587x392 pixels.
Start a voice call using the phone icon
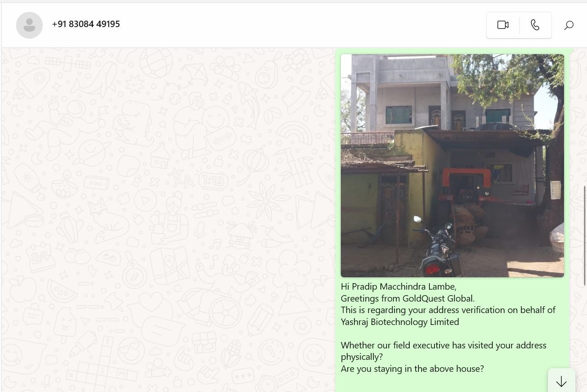click(535, 25)
